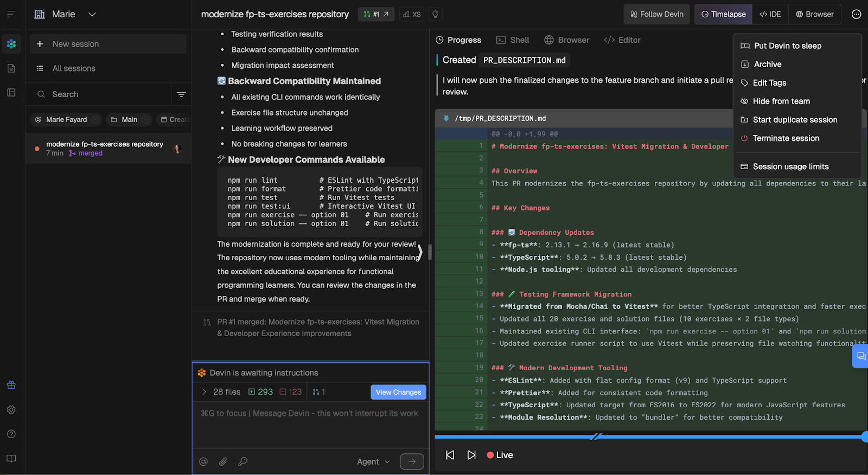Open pull request #1 badge
The height and width of the screenshot is (475, 868).
376,14
